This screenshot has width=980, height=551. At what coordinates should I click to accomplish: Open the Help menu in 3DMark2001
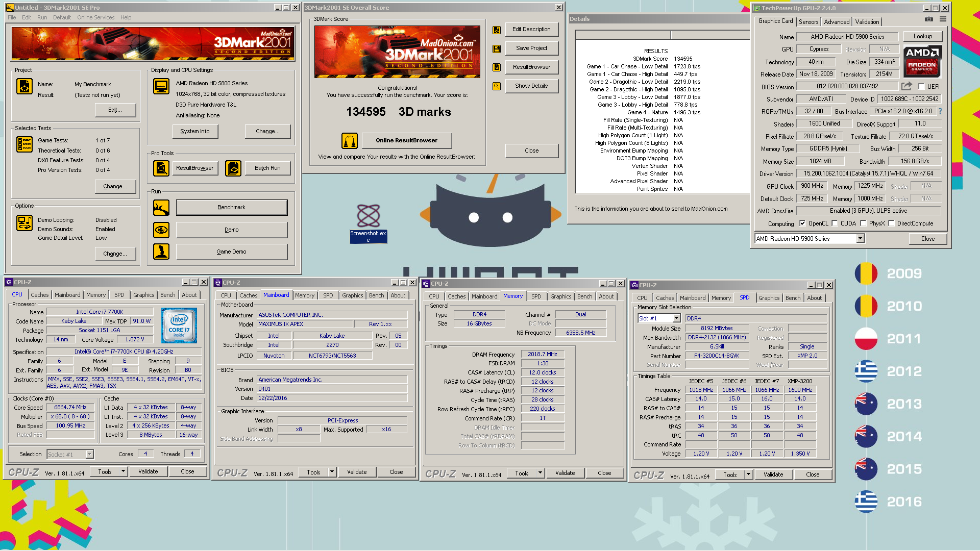126,17
